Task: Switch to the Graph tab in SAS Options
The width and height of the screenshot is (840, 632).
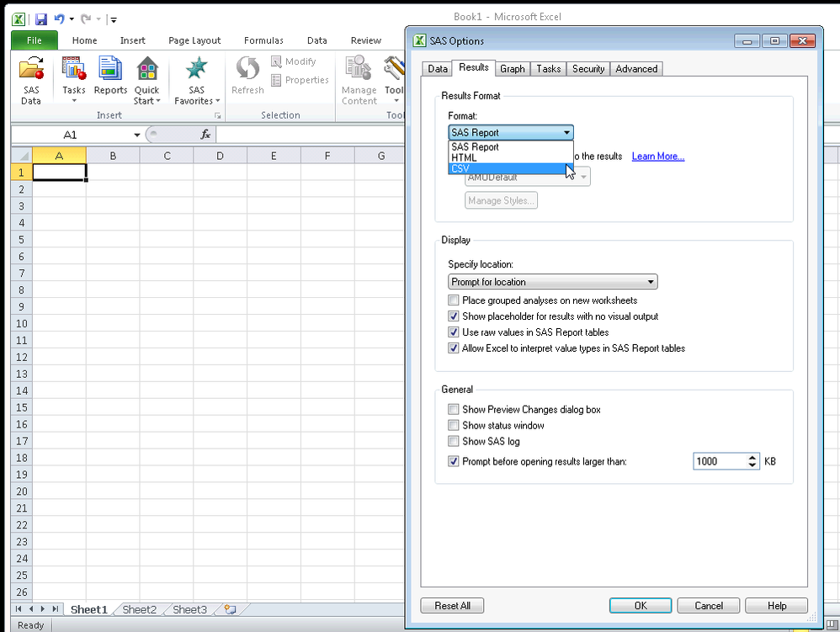Action: [x=512, y=69]
